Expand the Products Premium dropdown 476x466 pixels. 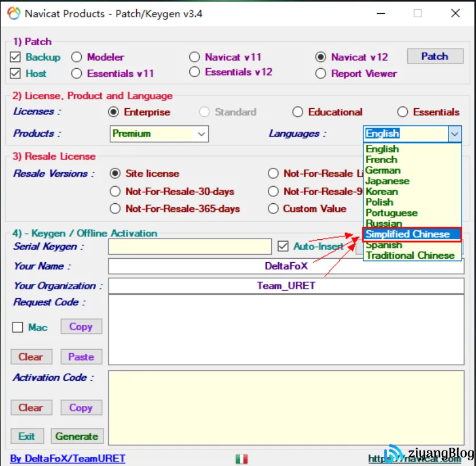(201, 134)
